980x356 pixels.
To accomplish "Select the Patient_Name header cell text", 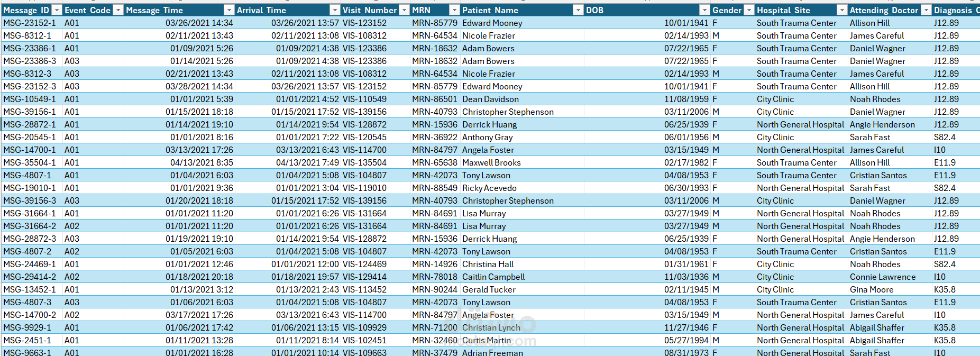I will [x=490, y=10].
